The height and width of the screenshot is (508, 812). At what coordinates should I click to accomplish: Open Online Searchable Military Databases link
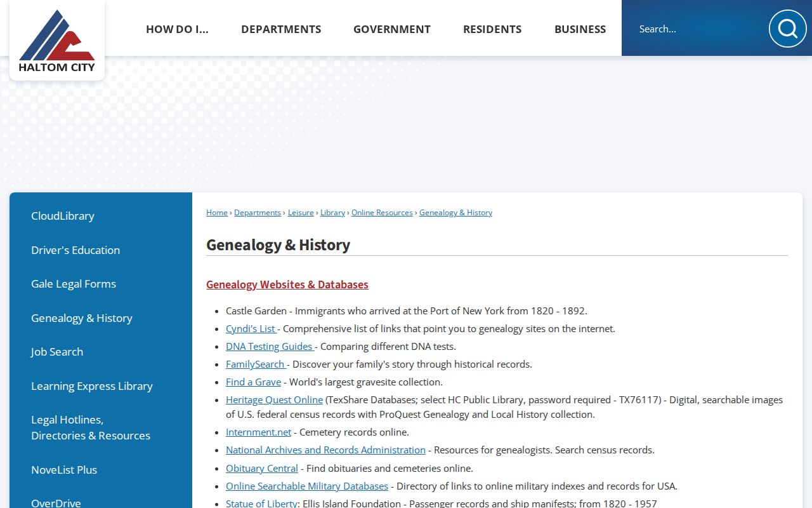(x=307, y=486)
